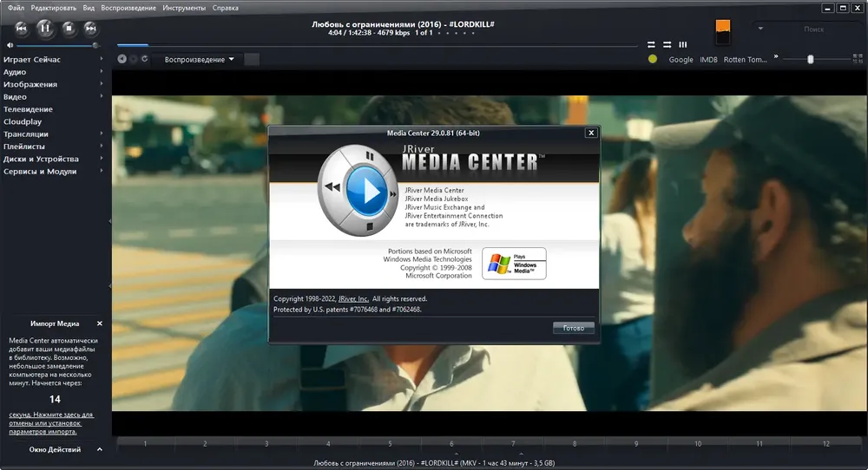
Task: Click the zoom size slider handle
Action: point(811,59)
